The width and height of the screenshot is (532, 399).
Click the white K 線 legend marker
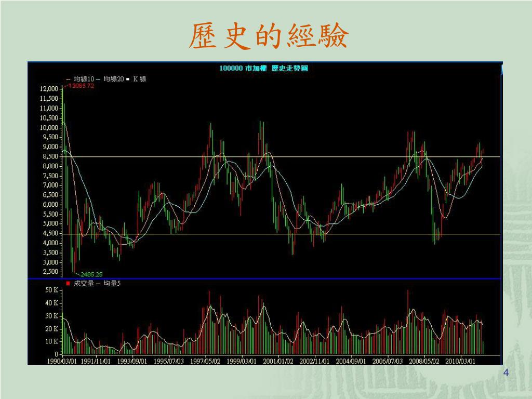128,79
